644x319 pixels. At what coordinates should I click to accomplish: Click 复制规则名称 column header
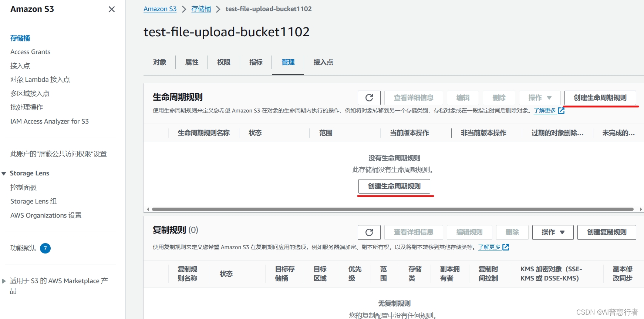(187, 274)
